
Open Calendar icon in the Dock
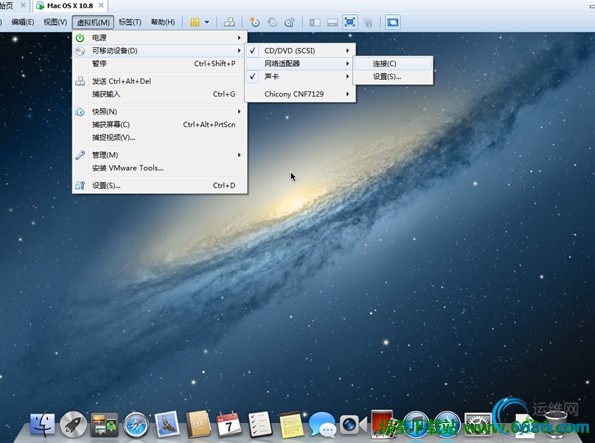229,424
